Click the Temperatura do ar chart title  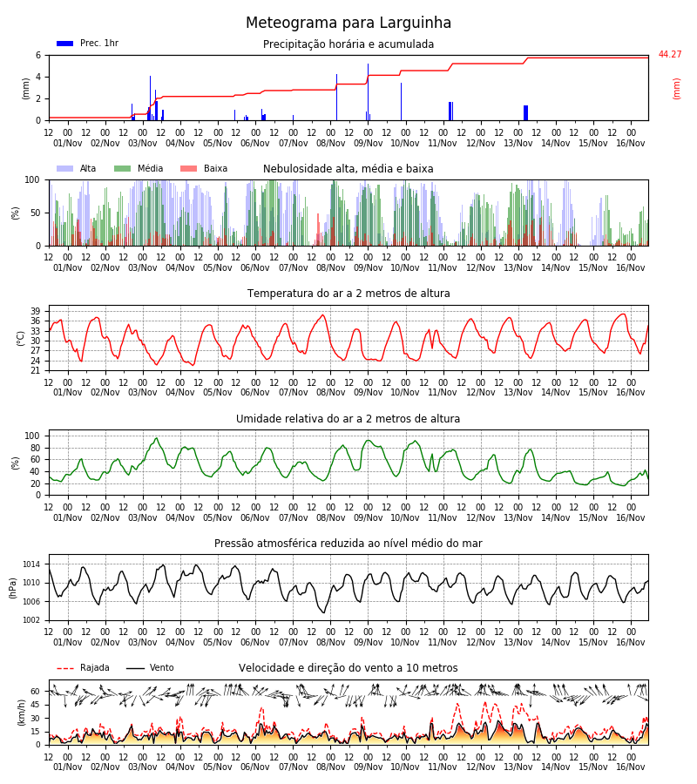tap(348, 294)
